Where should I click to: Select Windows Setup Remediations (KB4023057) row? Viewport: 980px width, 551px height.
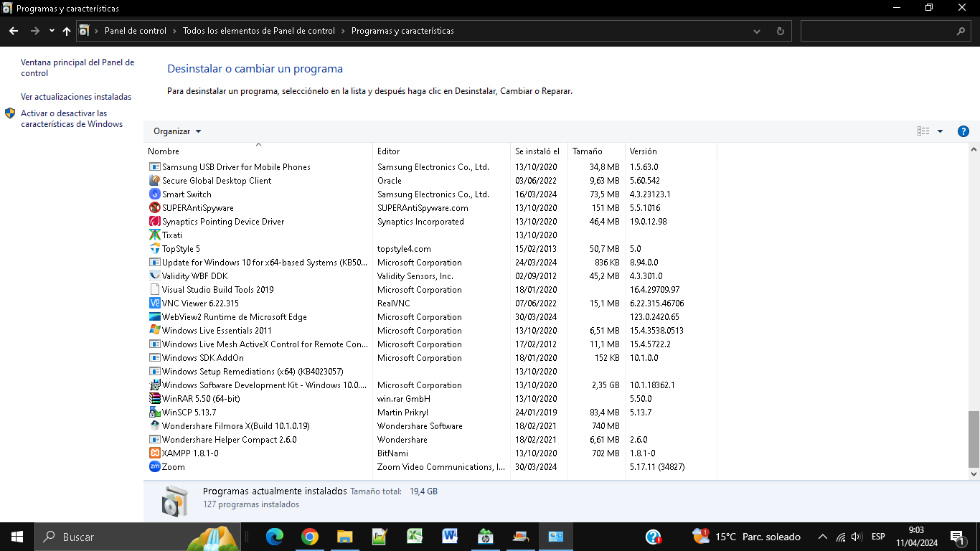430,372
